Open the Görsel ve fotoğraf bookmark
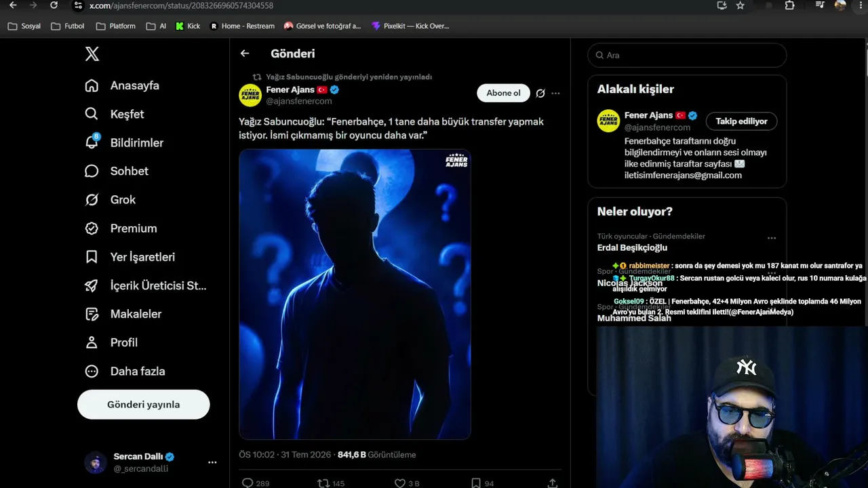The width and height of the screenshot is (868, 488). tap(322, 26)
